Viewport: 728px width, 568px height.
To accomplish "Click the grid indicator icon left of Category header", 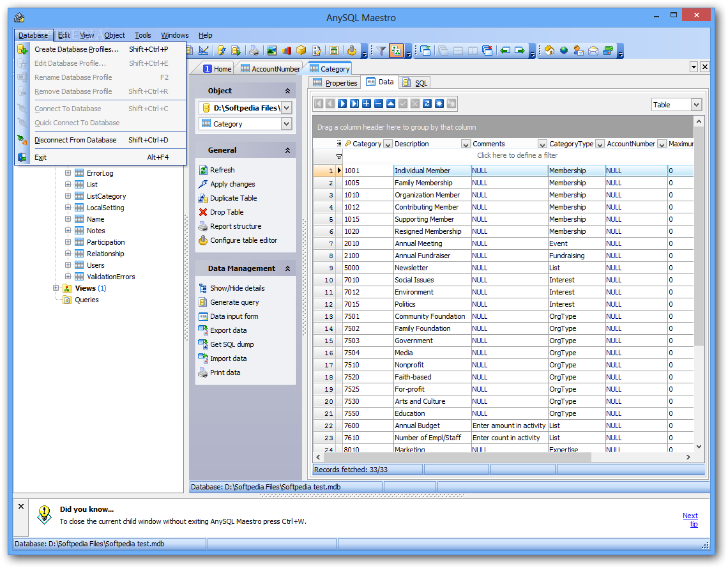I will pyautogui.click(x=339, y=144).
